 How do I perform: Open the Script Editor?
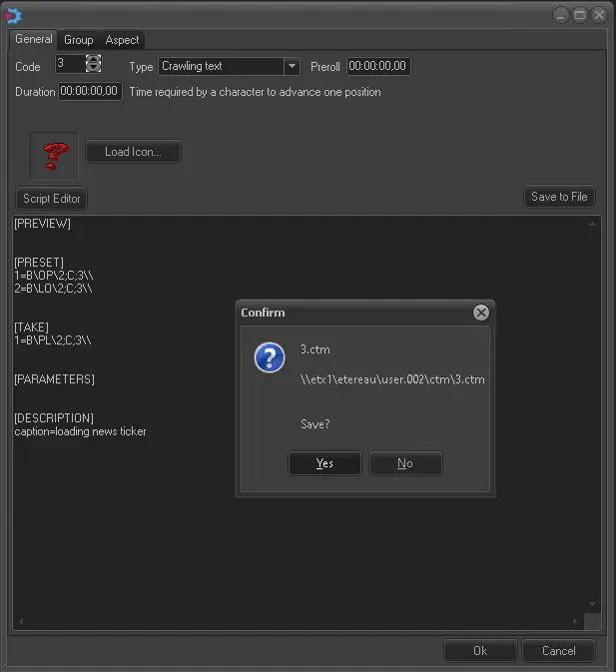tap(51, 199)
